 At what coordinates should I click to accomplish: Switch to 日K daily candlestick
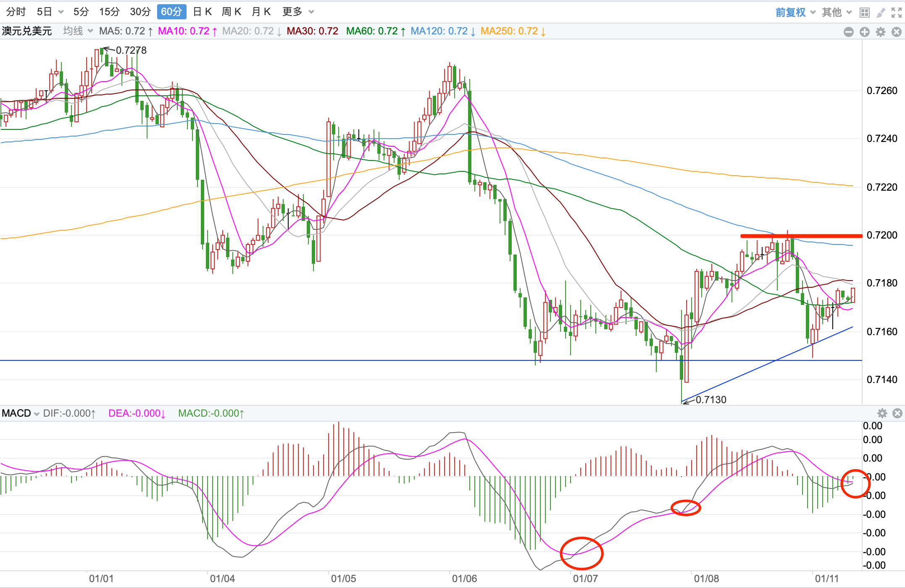[x=202, y=12]
